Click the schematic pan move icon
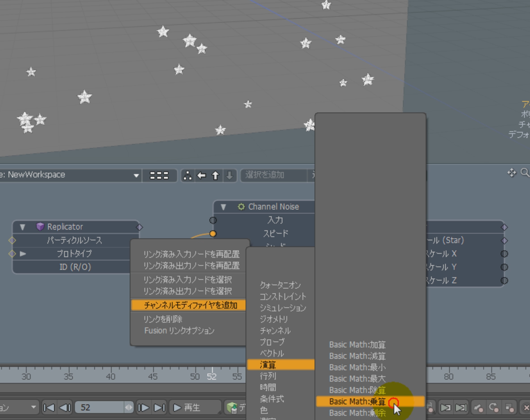Viewport: 530px width, 420px height. (x=512, y=173)
